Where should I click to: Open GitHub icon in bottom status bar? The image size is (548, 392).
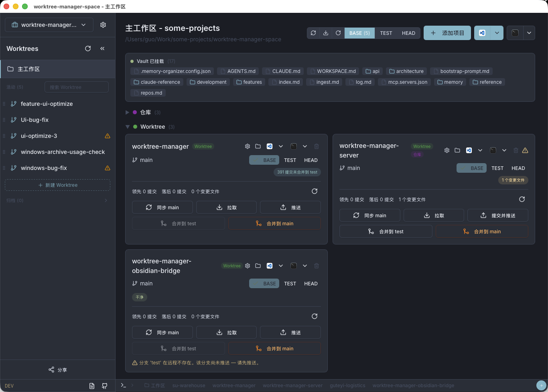(105, 386)
